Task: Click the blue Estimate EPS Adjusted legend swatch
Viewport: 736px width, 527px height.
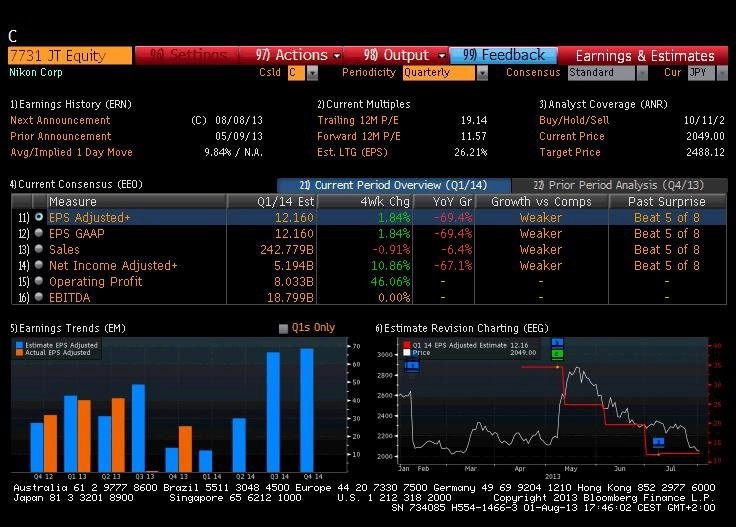Action: (x=19, y=345)
